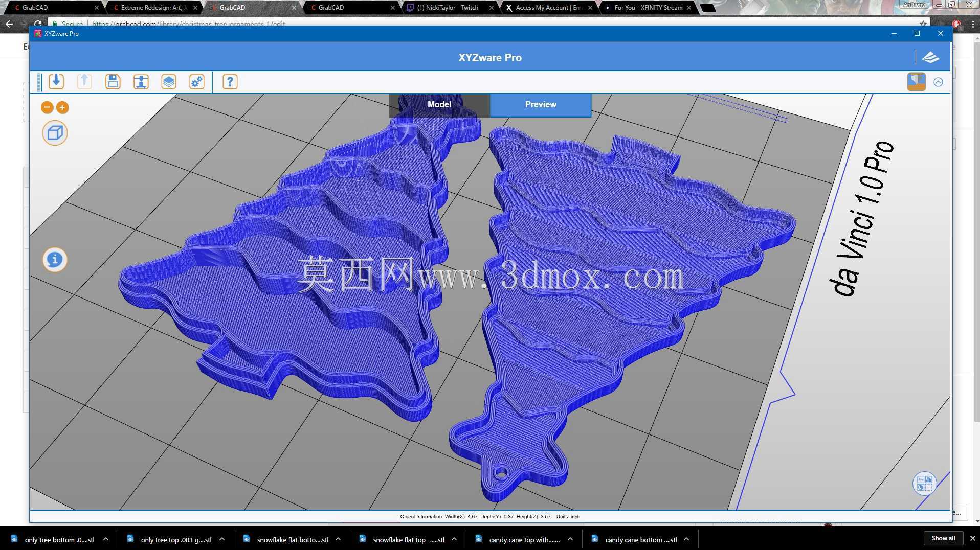The height and width of the screenshot is (550, 980).
Task: Expand options for only tree bottom download
Action: [106, 539]
